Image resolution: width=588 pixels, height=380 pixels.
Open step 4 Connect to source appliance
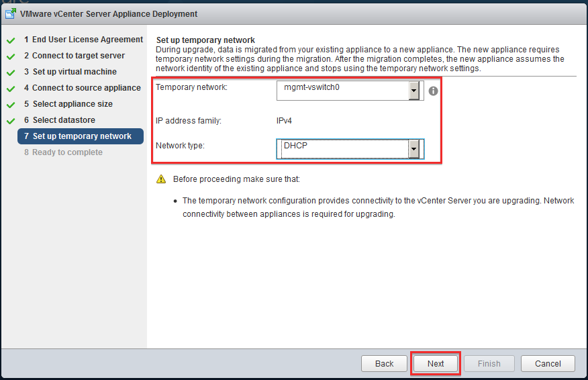click(82, 88)
